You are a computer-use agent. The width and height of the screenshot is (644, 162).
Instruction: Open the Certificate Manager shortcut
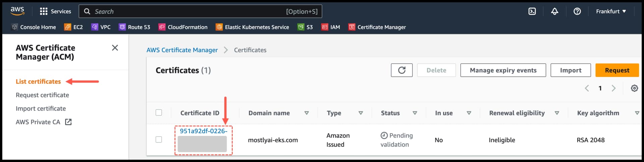[377, 27]
